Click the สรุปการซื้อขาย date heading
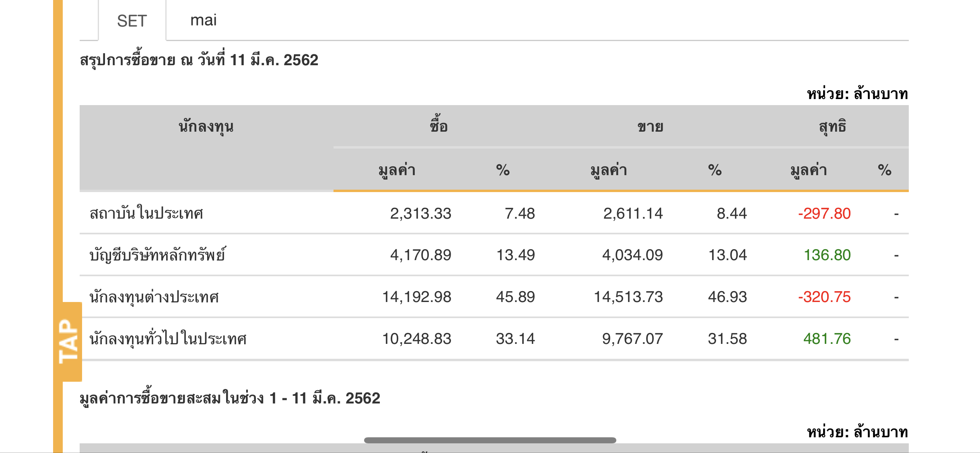 pos(199,60)
